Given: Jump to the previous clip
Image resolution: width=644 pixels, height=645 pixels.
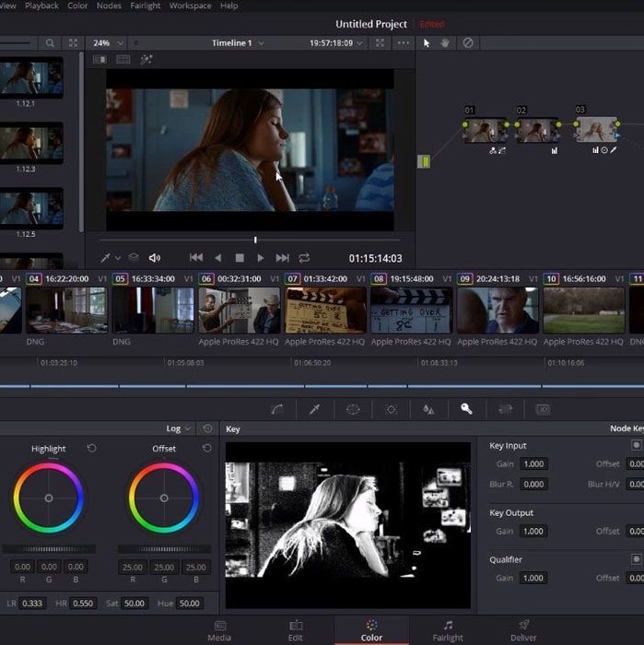Looking at the screenshot, I should [x=195, y=258].
